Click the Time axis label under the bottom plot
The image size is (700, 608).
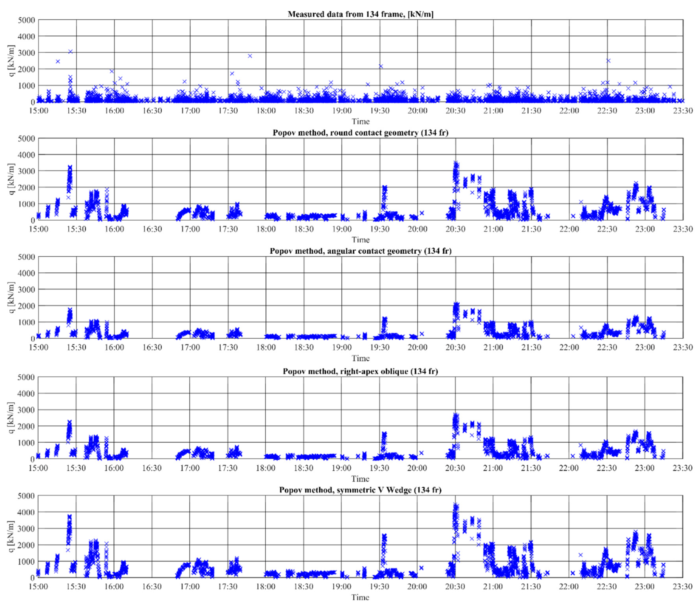tap(360, 597)
